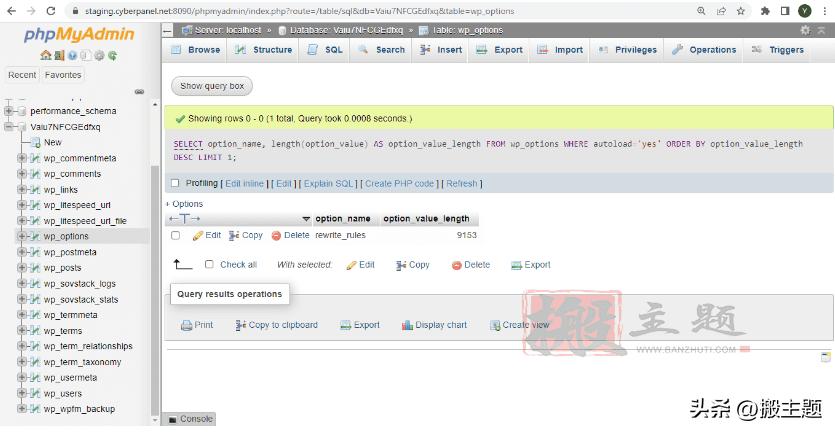Click Explain SQL link
Screen dimensions: 835x432
point(329,183)
